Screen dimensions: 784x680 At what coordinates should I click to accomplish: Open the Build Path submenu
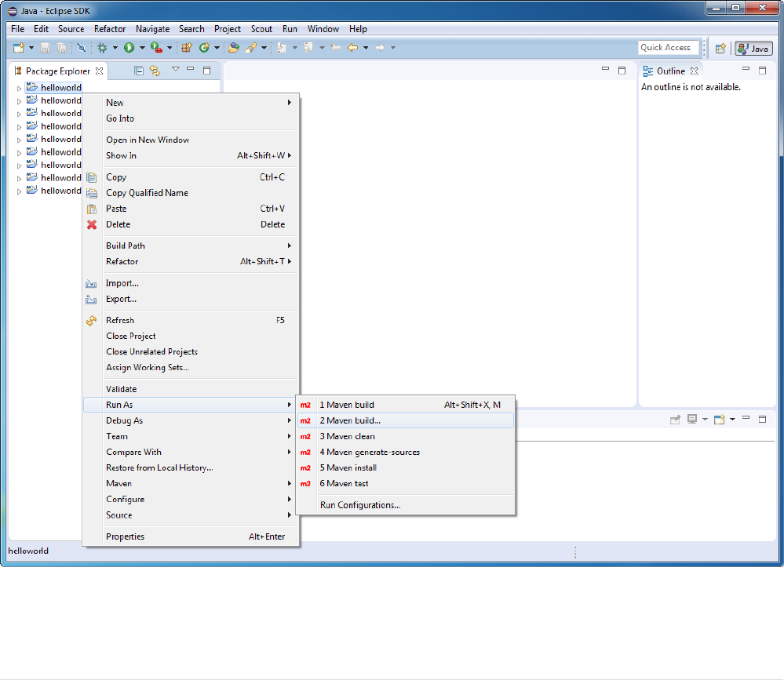pyautogui.click(x=191, y=245)
